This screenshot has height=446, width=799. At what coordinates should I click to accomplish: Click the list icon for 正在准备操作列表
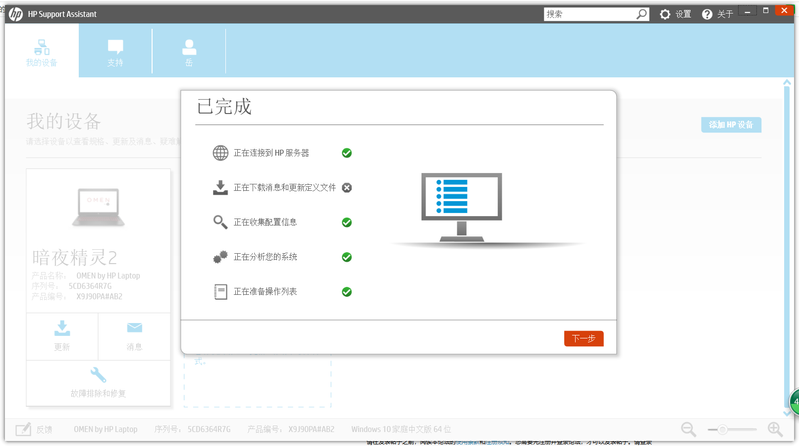221,292
